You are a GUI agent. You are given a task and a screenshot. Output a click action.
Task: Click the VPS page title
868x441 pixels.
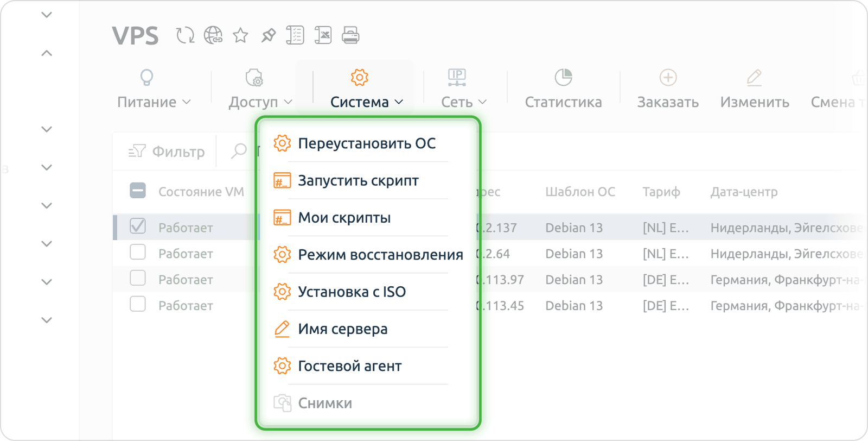coord(135,36)
